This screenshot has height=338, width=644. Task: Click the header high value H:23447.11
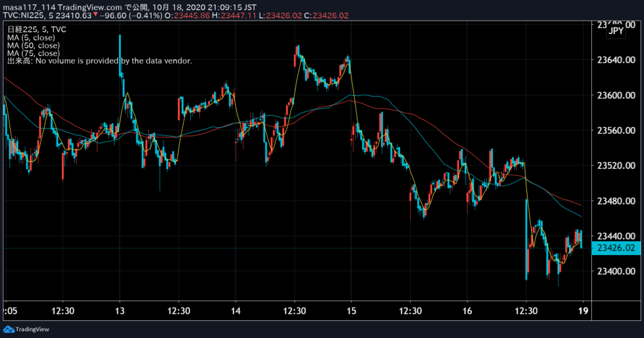[x=234, y=16]
